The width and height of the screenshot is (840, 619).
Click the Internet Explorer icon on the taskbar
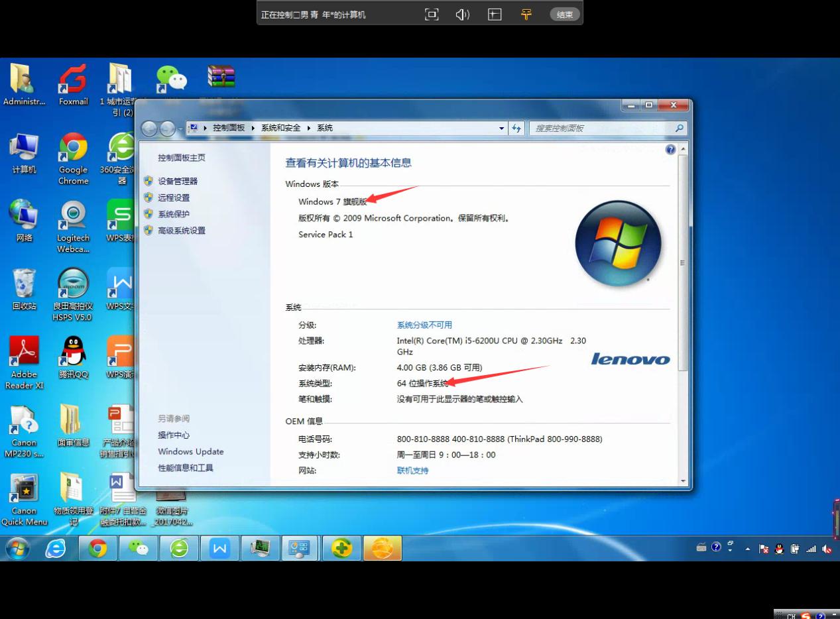tap(56, 548)
